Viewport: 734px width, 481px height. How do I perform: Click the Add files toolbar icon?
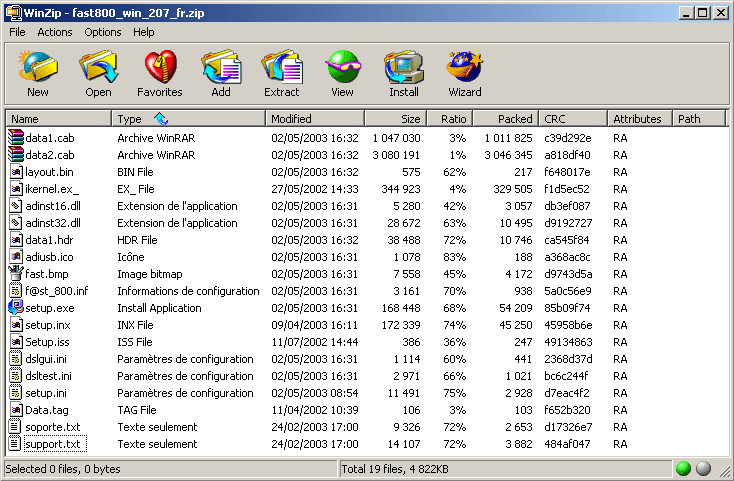pos(221,67)
